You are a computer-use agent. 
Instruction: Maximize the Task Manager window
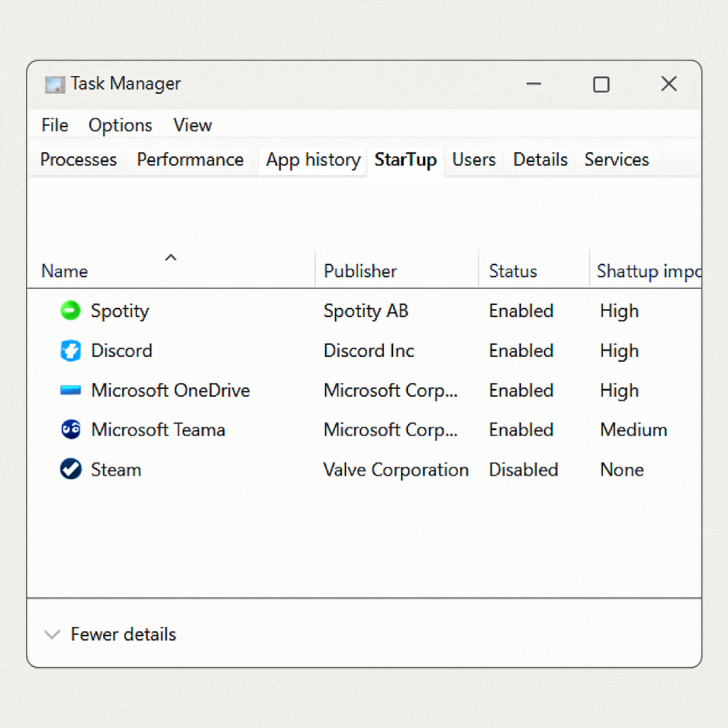point(601,85)
